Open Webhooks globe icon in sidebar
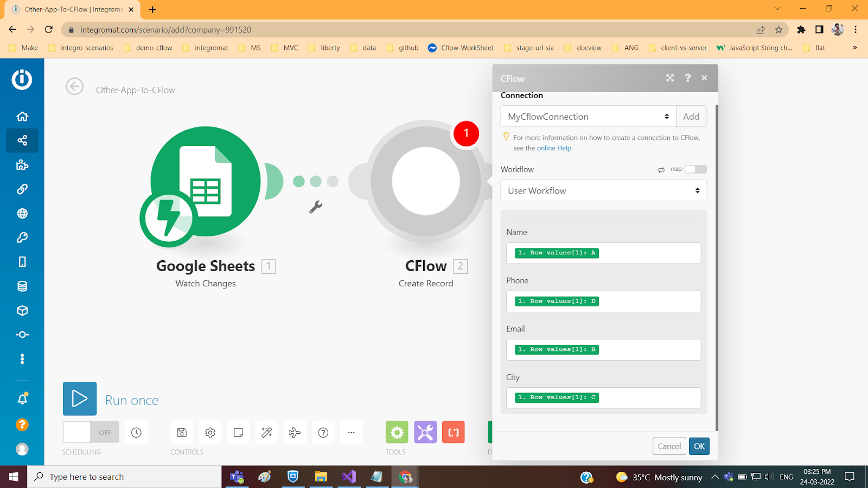The width and height of the screenshot is (868, 488). pyautogui.click(x=22, y=213)
